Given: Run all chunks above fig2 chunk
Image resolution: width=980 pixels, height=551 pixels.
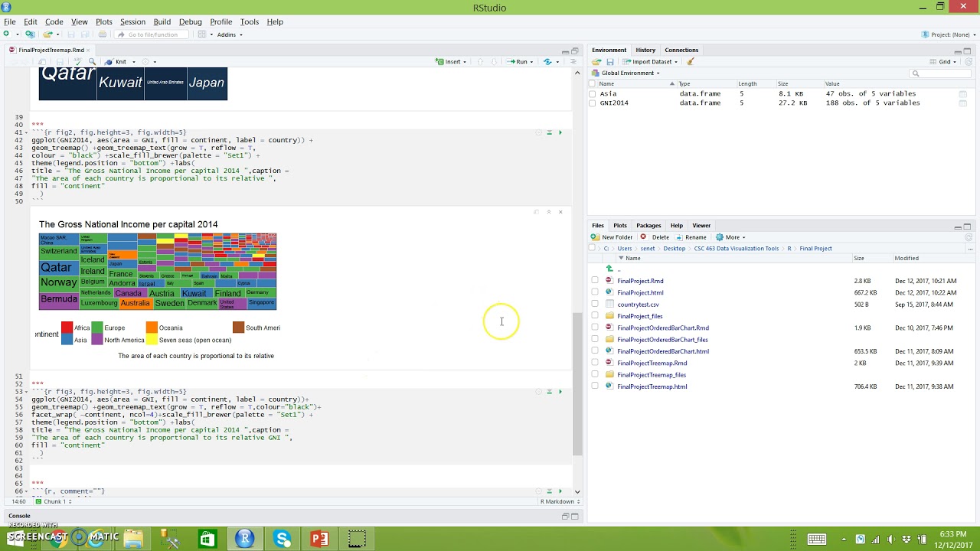Looking at the screenshot, I should (x=549, y=132).
